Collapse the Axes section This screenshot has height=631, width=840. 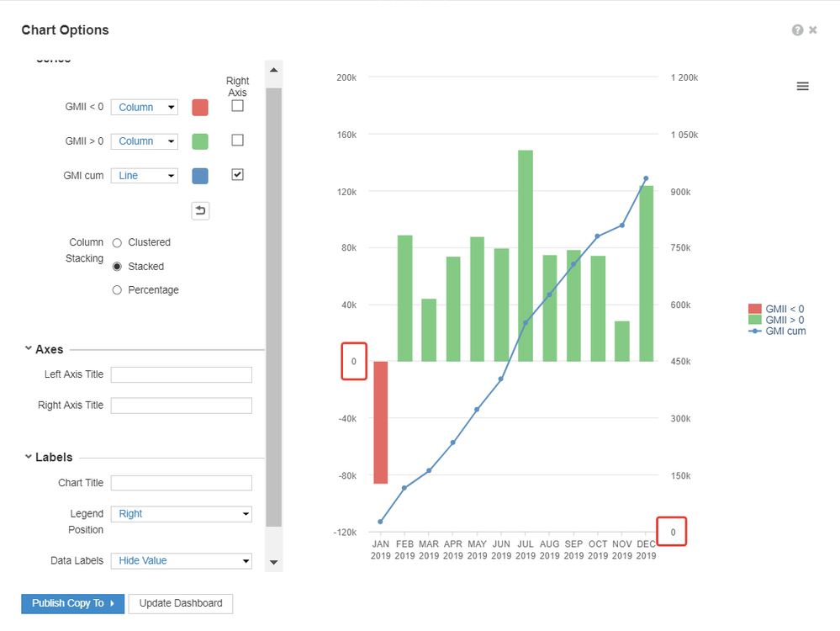point(29,348)
